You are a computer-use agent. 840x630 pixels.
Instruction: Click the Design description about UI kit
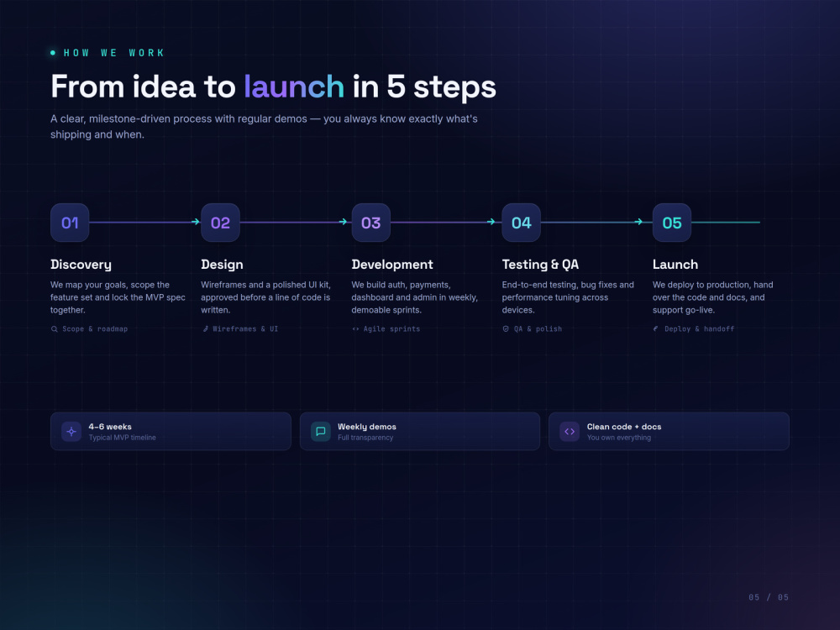coord(265,297)
